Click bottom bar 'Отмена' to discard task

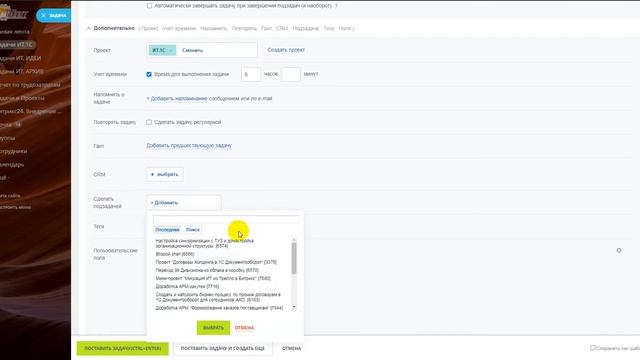click(291, 349)
